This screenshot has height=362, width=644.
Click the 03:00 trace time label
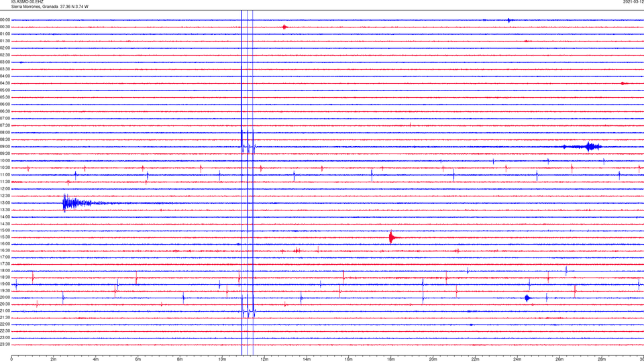click(x=5, y=62)
